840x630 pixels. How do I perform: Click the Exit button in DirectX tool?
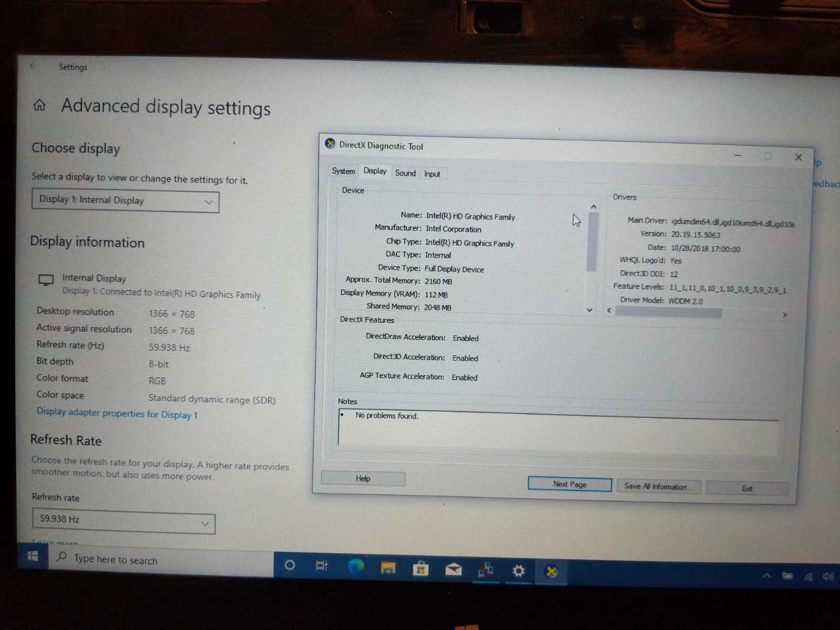tap(747, 488)
